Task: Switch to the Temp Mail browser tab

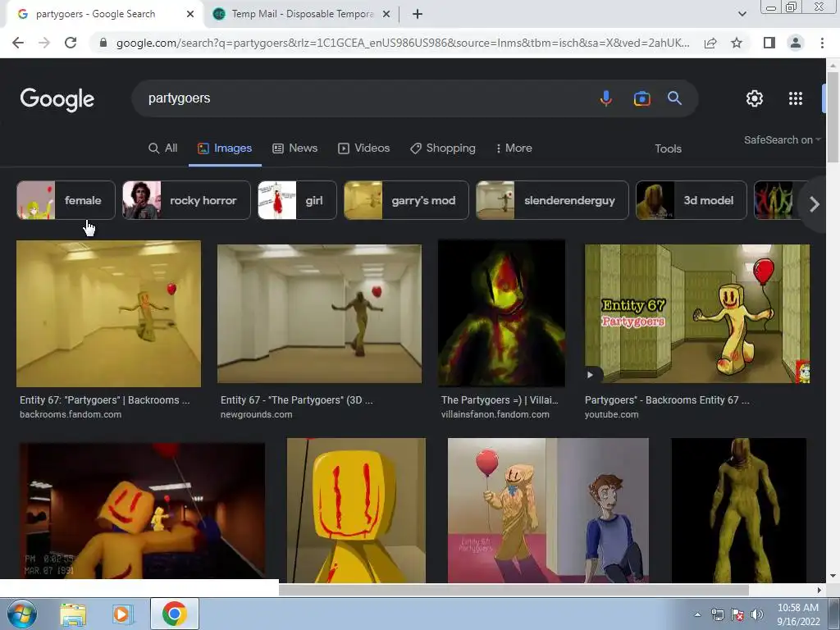Action: click(x=301, y=14)
